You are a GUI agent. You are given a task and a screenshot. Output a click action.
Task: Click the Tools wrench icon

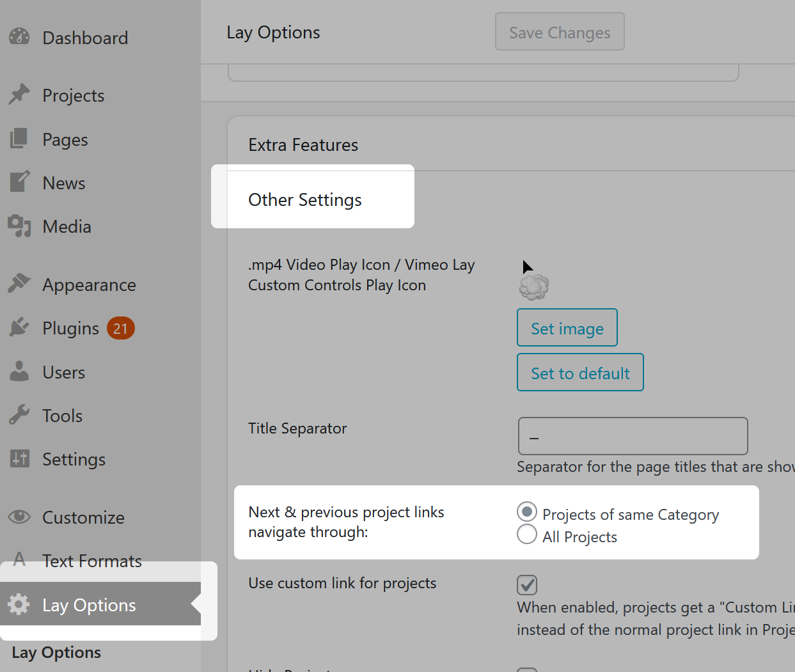[20, 415]
